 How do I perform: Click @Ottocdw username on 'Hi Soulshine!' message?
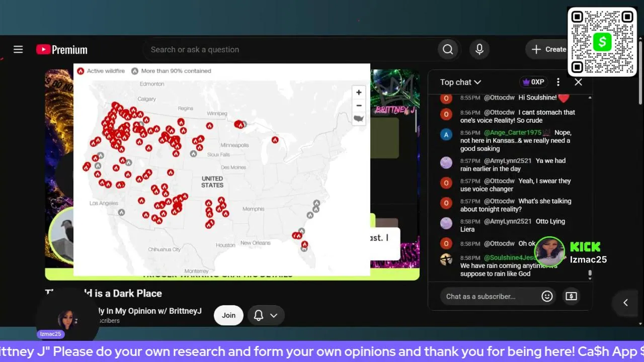(x=499, y=97)
